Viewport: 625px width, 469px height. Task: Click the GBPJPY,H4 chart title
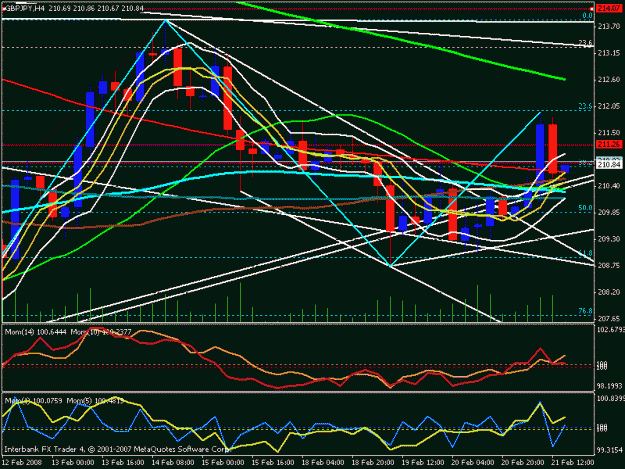click(25, 8)
